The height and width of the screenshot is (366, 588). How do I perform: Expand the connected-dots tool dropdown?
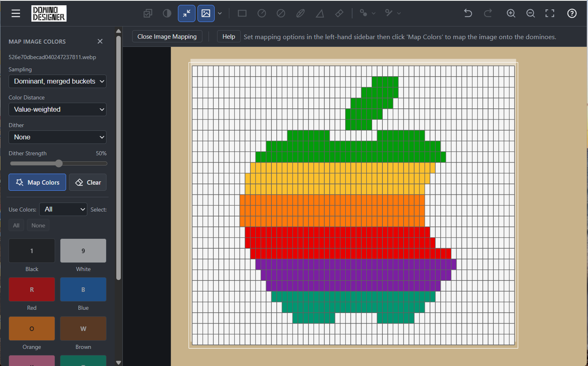(x=373, y=13)
